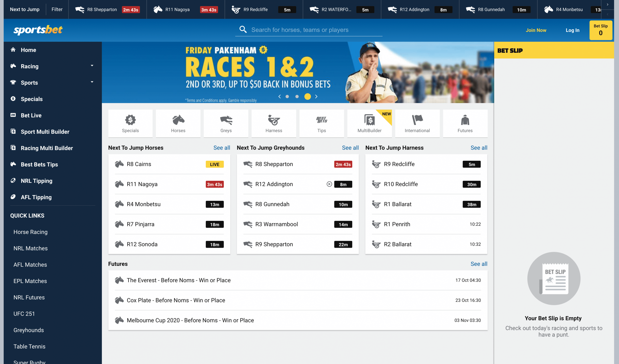619x364 pixels.
Task: Click Home icon in sidebar
Action: pos(13,50)
